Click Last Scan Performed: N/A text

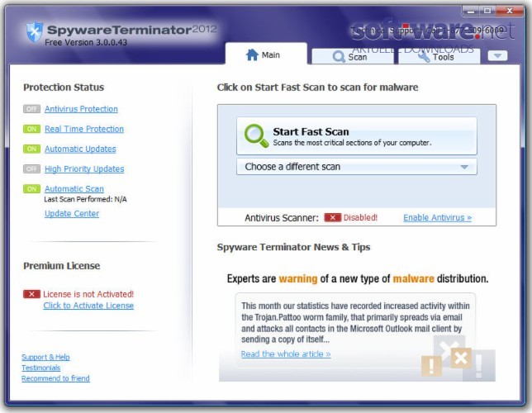85,199
